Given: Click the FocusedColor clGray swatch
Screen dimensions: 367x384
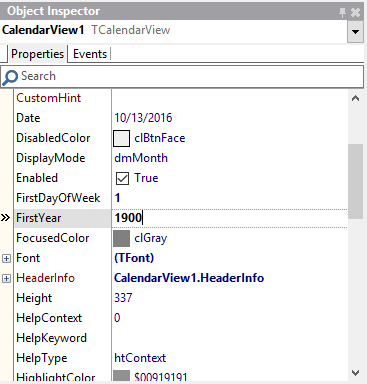Looking at the screenshot, I should [x=122, y=238].
